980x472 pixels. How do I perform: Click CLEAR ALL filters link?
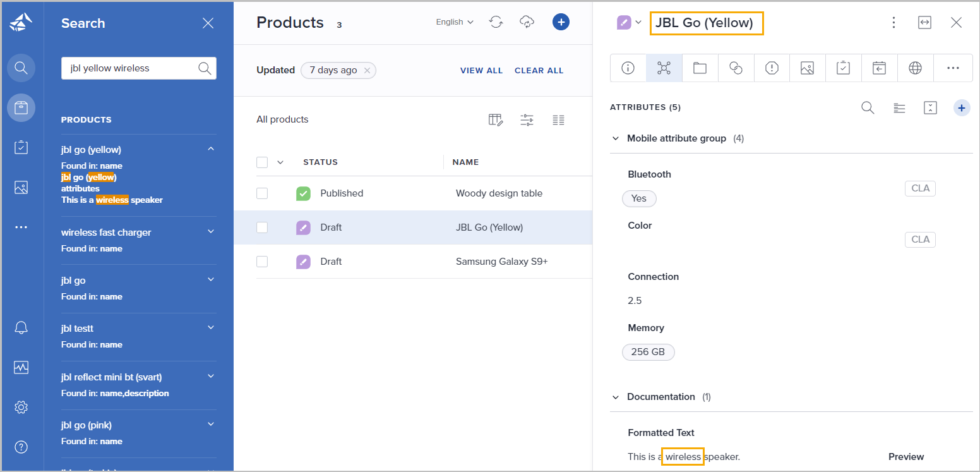tap(539, 70)
